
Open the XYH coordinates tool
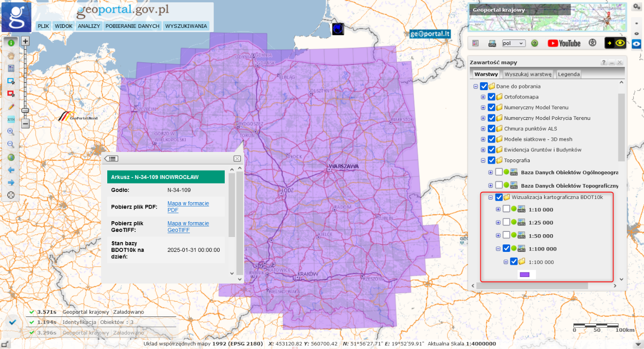coord(11,119)
